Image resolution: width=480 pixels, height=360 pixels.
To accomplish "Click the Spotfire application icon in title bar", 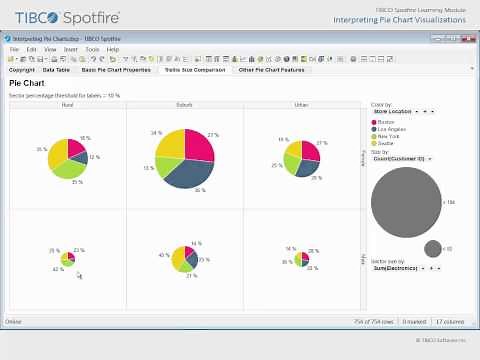I will 8,38.
